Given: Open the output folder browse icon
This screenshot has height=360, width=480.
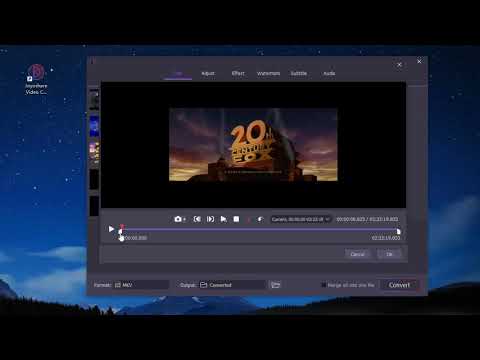Looking at the screenshot, I should pos(276,285).
